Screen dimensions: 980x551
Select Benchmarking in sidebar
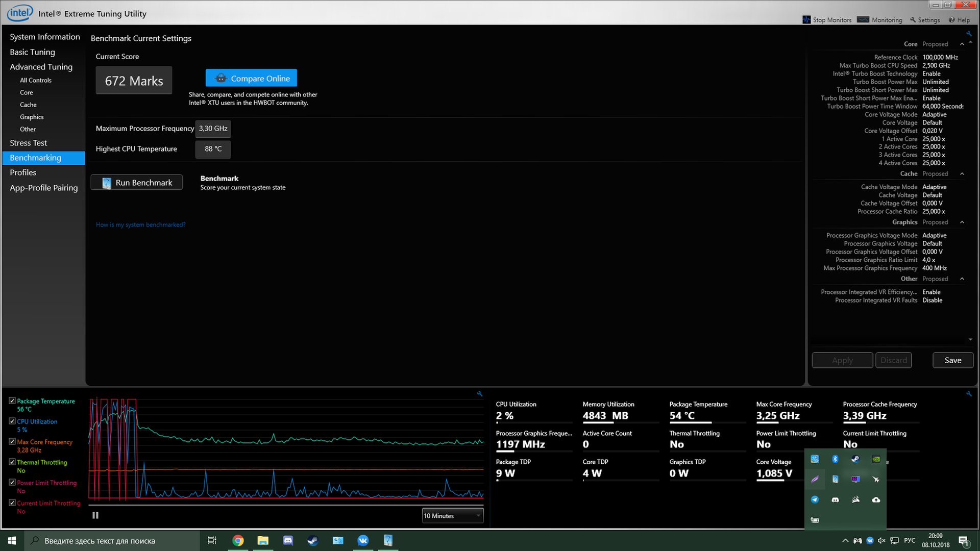coord(43,158)
